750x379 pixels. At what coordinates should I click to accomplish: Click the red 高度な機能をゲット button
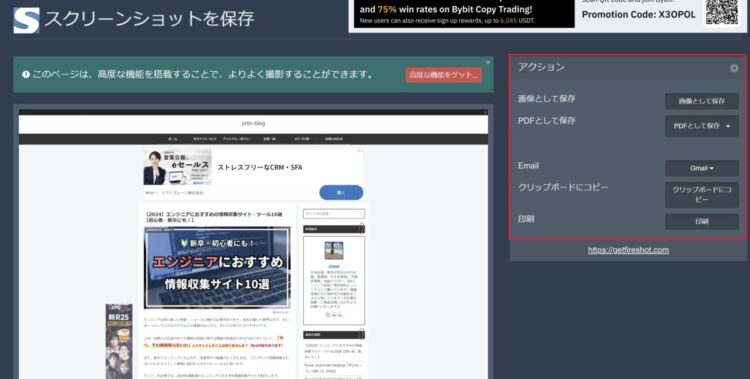point(443,75)
